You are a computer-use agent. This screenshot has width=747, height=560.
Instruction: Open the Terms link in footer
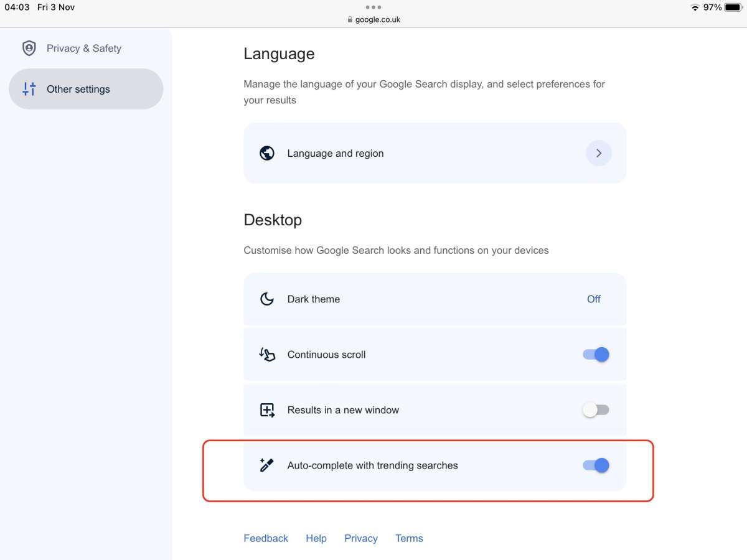pyautogui.click(x=409, y=538)
